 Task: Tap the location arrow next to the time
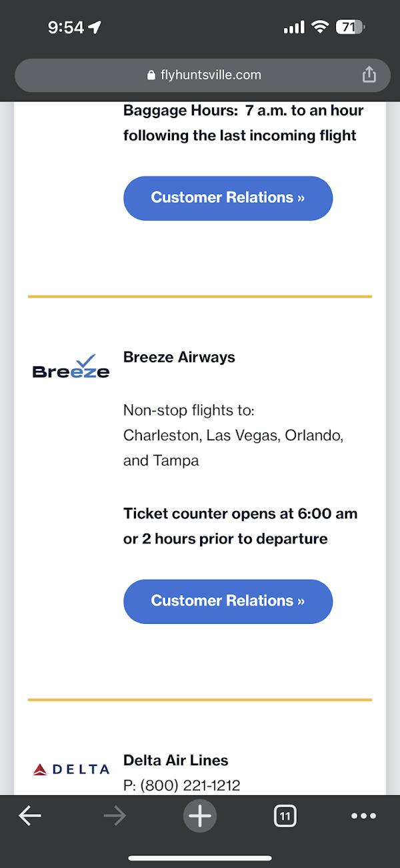(95, 27)
